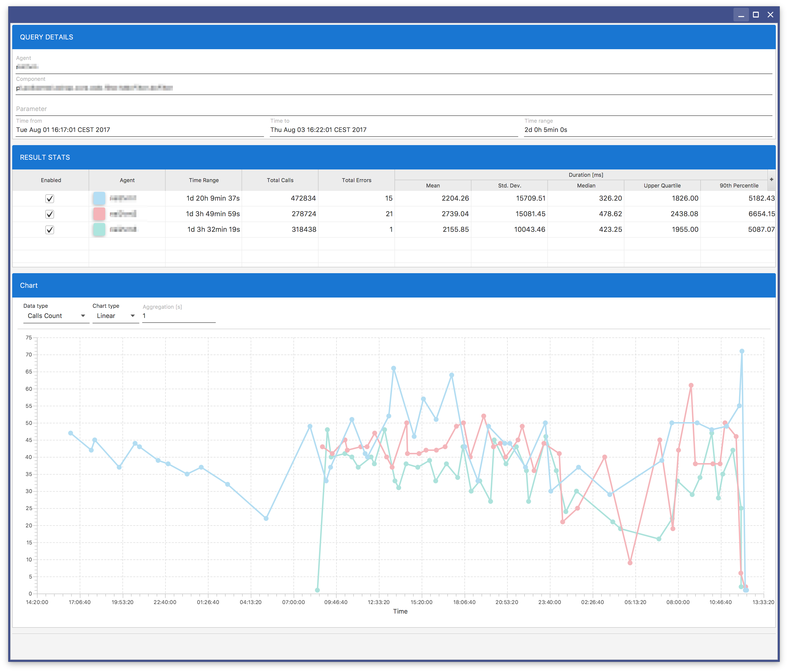Uncheck the Enabled box for blue agent row
Screen dimensions: 788x672
[50, 198]
